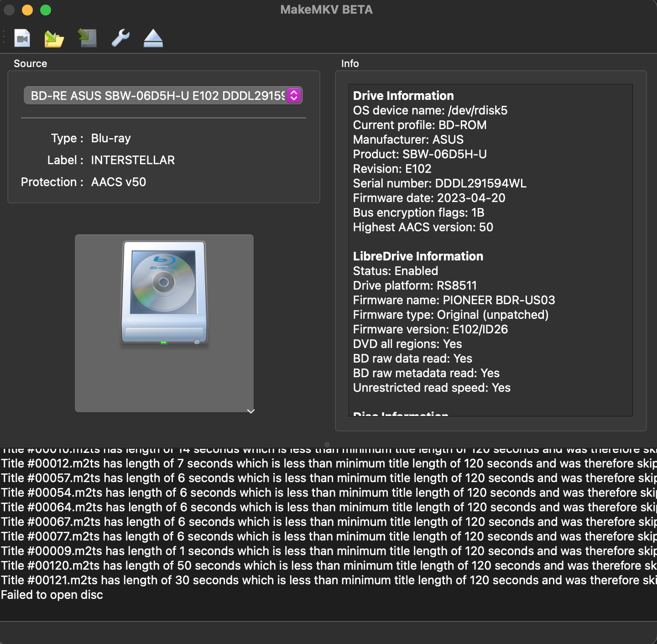
Task: Click the purple drive selector arrows
Action: (294, 96)
